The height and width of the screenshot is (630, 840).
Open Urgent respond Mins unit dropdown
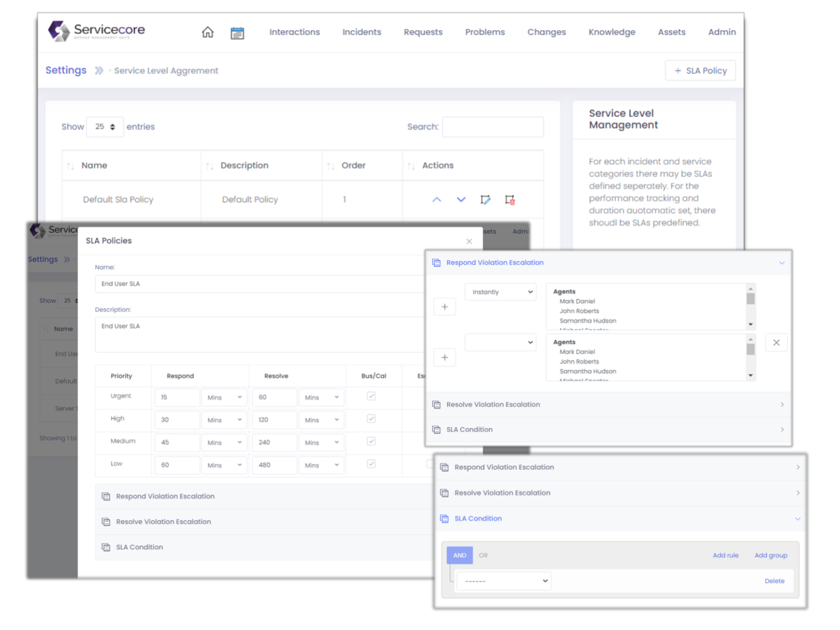click(x=224, y=397)
